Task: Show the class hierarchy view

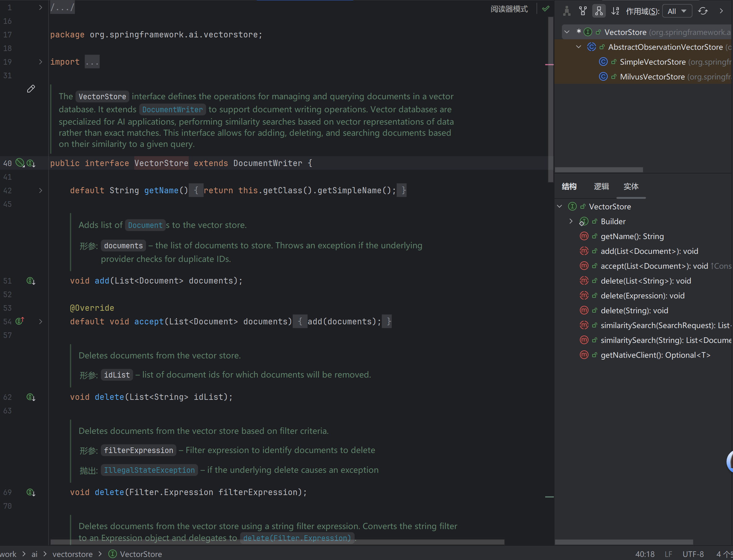Action: pos(567,11)
